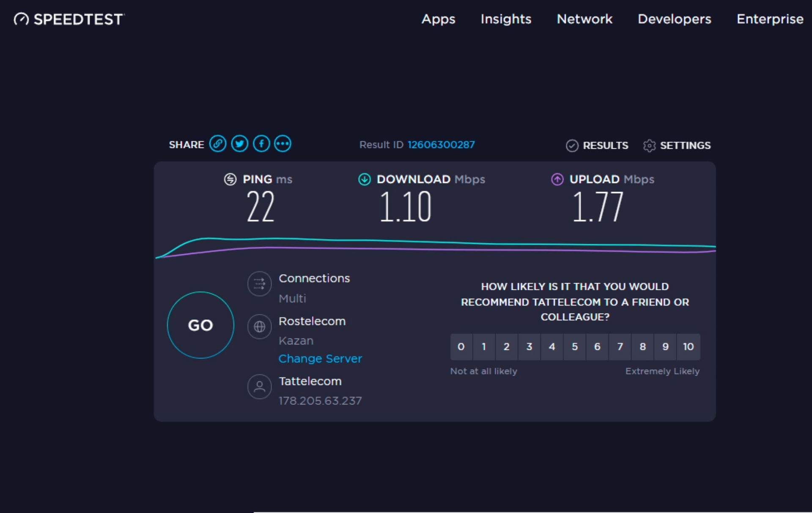This screenshot has width=812, height=513.
Task: Click the Settings gear icon
Action: tap(649, 145)
